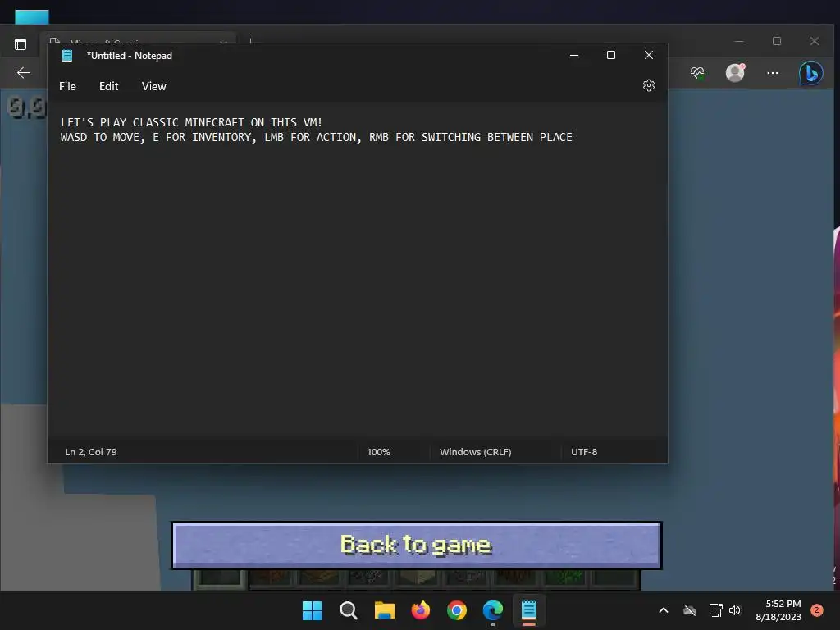
Task: Click the line LET'S PLAY CLASSIC MINECRAFT
Action: [191, 122]
